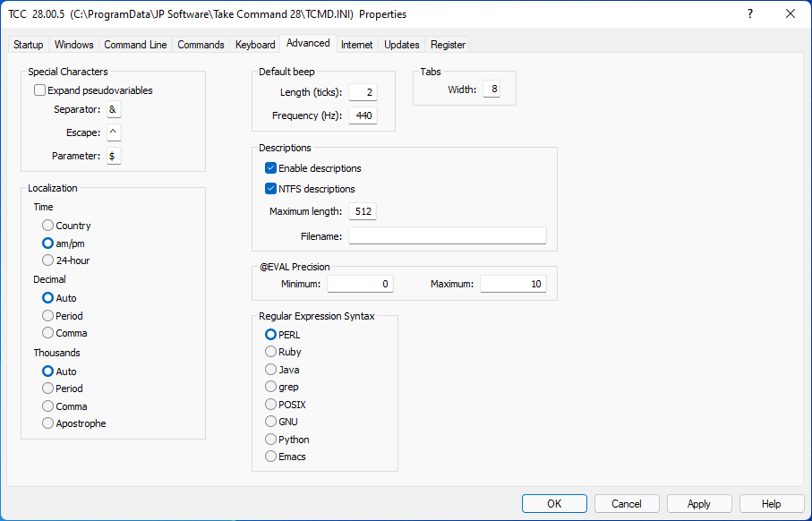Set Thousands to Auto
Image resolution: width=812 pixels, height=521 pixels.
(x=59, y=371)
